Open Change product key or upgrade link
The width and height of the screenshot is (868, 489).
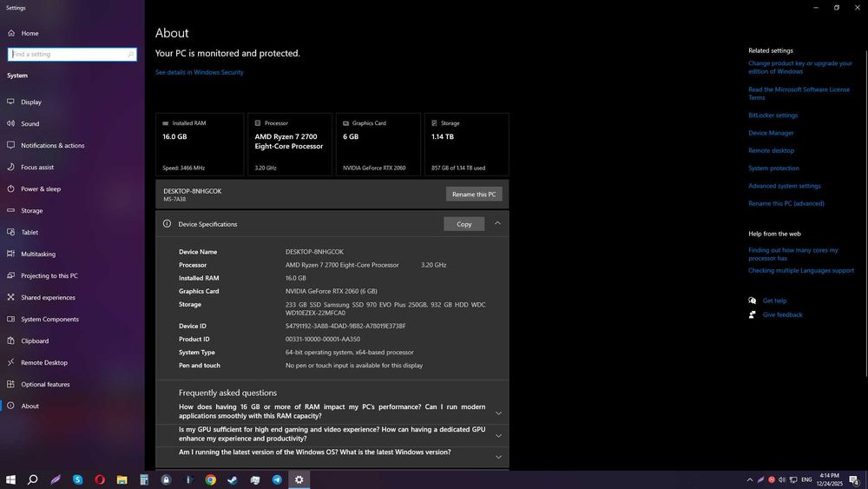coord(800,68)
